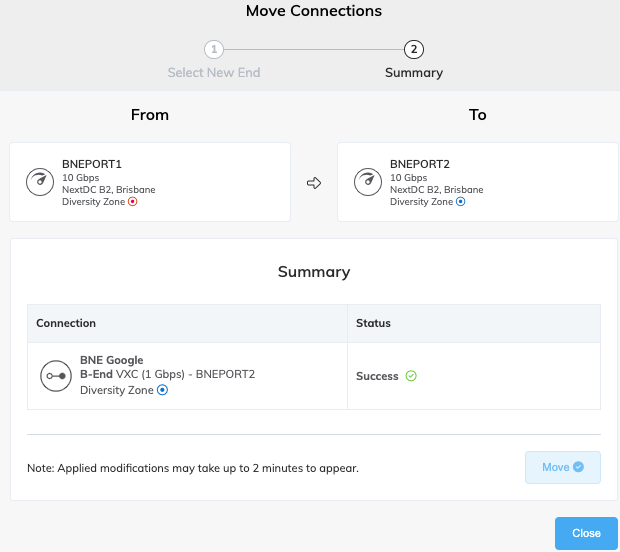Select the BNEPORT2 destination port name
The image size is (620, 552).
point(420,164)
